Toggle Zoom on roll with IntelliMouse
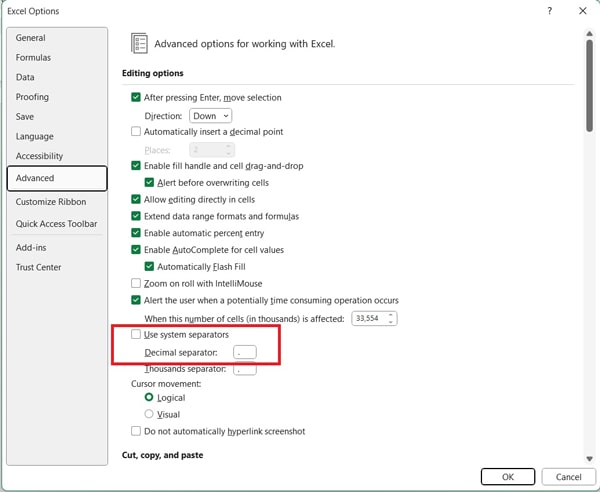This screenshot has width=600, height=492. point(137,283)
